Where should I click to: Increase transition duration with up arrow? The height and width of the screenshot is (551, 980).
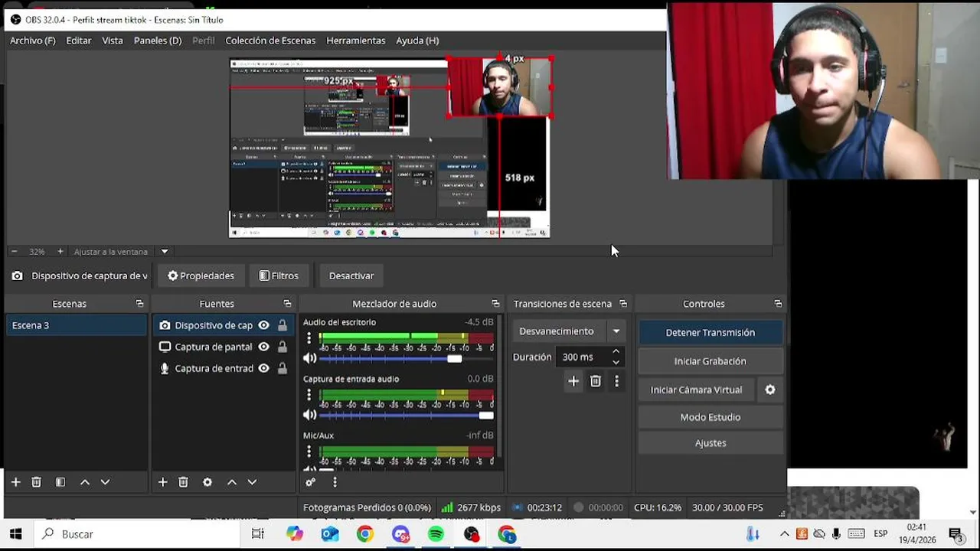tap(616, 352)
